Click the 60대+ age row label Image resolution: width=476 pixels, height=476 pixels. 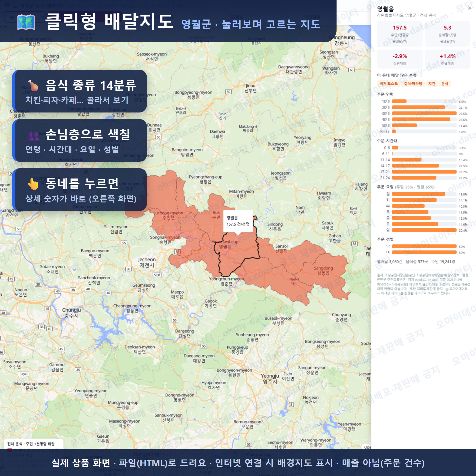[384, 132]
